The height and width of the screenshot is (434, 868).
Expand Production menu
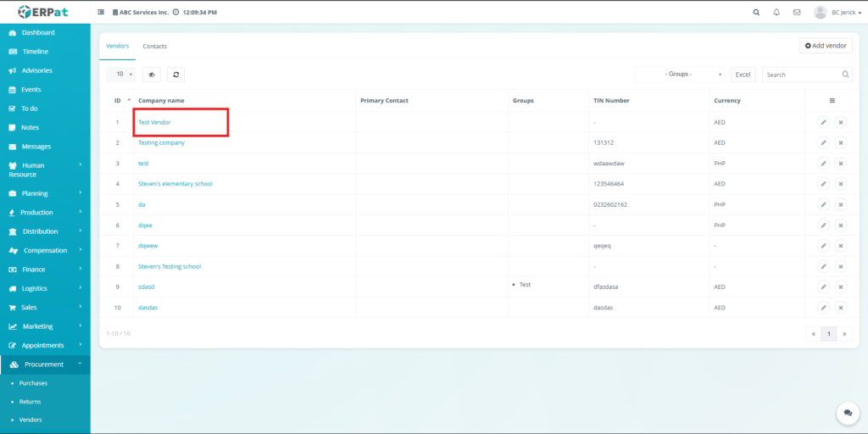pos(45,213)
